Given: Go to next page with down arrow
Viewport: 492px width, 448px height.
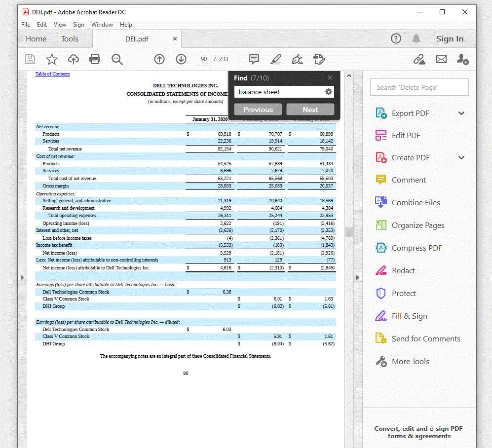Looking at the screenshot, I should pos(181,59).
